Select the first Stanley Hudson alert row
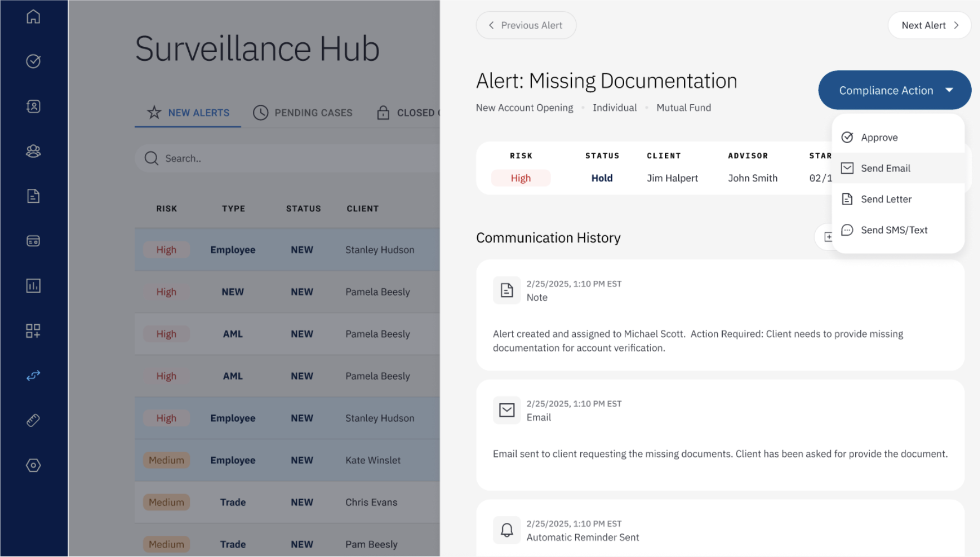 point(287,250)
